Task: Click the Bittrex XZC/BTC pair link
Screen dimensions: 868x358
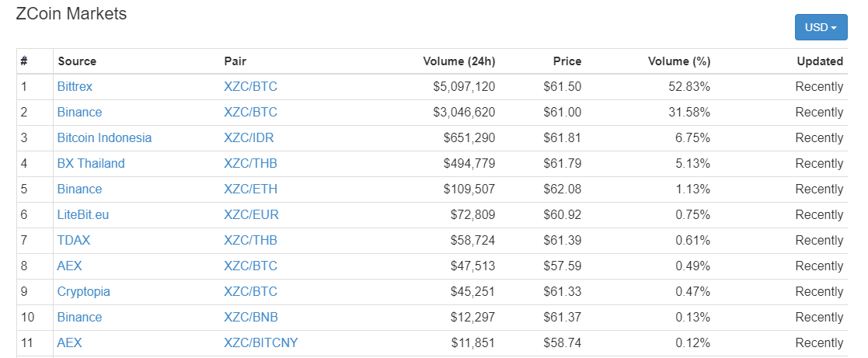Action: pos(250,86)
